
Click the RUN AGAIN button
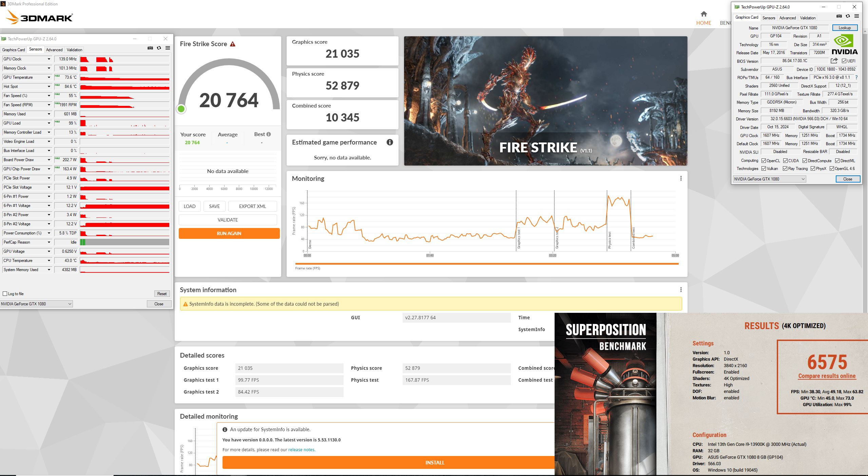tap(229, 233)
